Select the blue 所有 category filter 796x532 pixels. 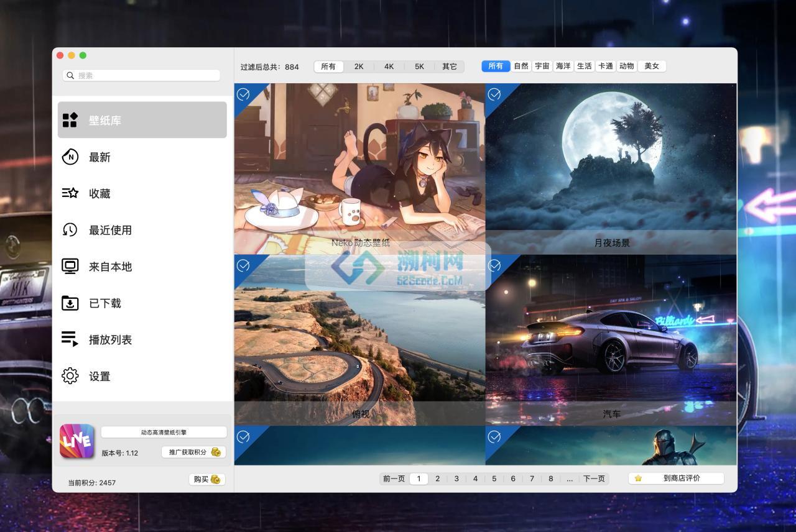496,66
